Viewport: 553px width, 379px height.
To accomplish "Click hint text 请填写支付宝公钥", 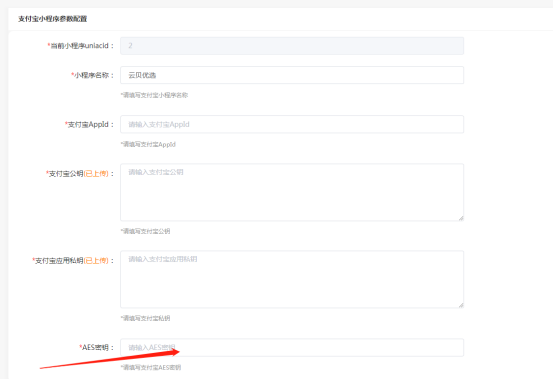I will click(145, 231).
